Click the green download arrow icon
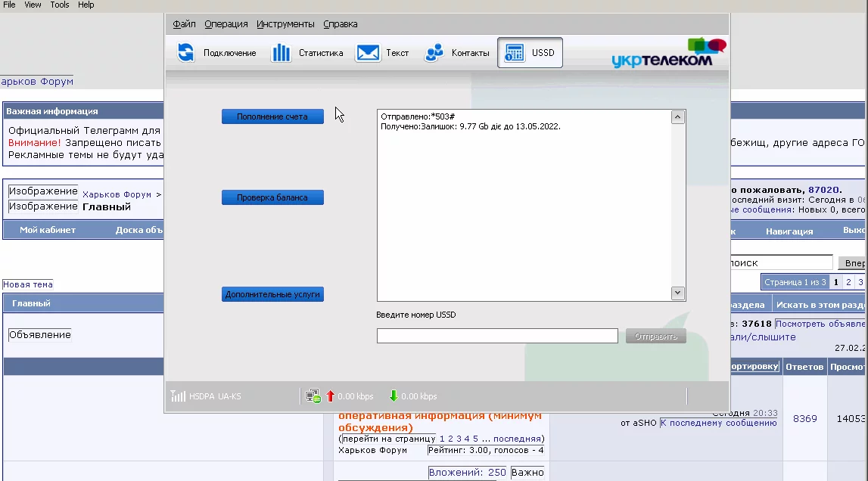868x481 pixels. 394,396
